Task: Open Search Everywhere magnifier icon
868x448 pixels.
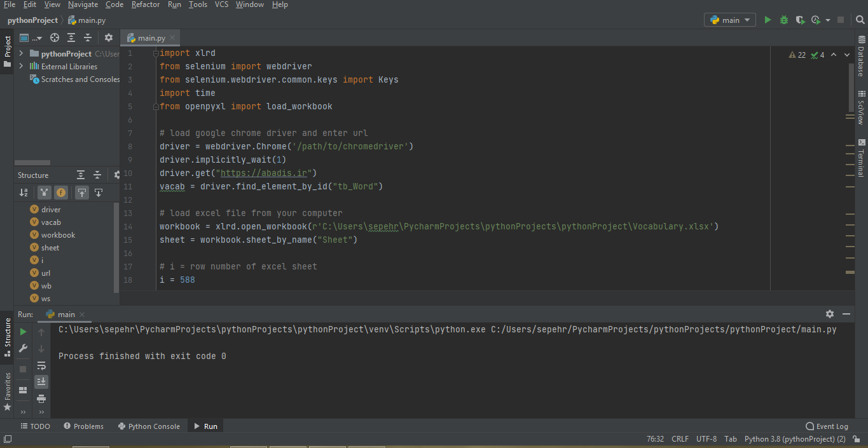Action: coord(860,20)
